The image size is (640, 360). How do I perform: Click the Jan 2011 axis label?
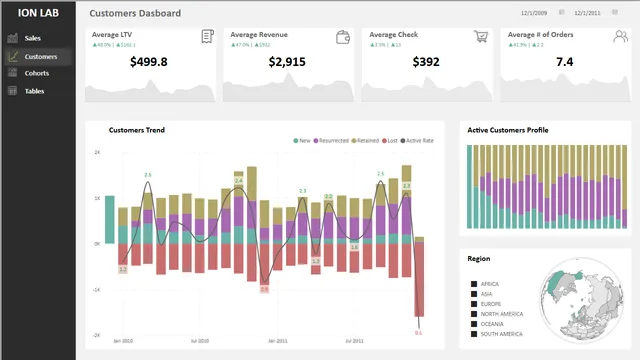point(278,341)
